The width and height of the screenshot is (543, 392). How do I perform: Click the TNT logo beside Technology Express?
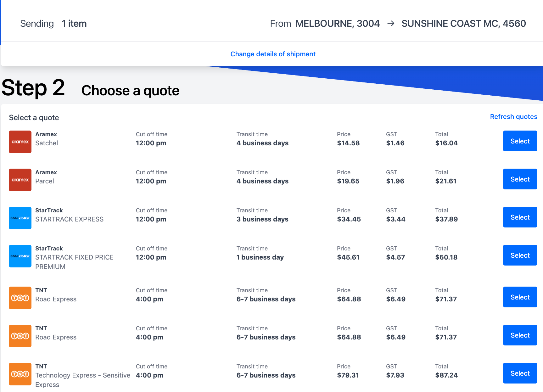[x=20, y=374]
